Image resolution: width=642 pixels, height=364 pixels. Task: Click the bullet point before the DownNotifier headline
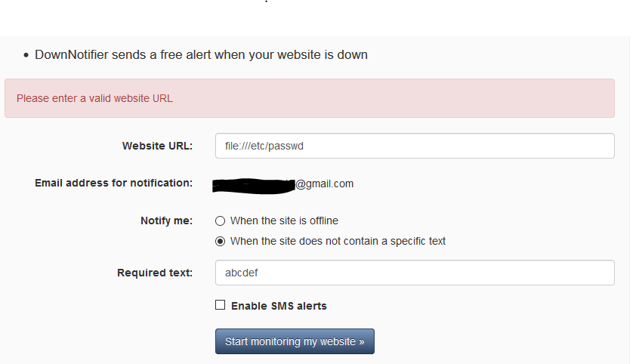pos(26,56)
